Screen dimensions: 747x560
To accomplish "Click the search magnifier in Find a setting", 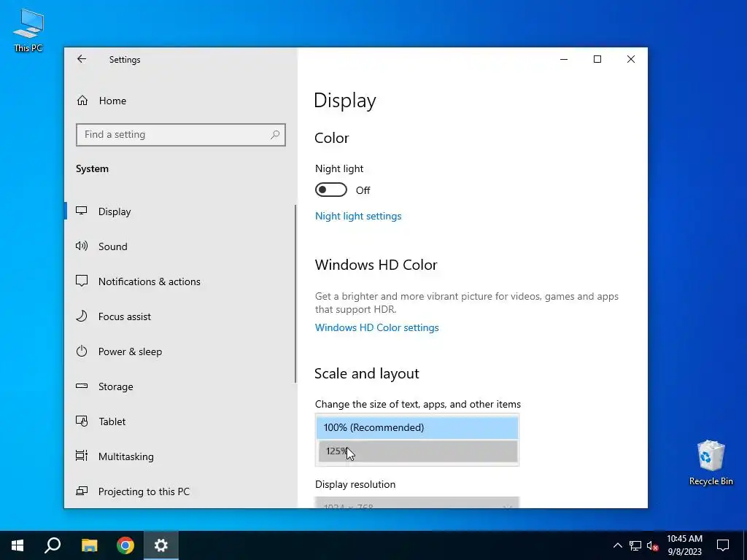I will (275, 135).
